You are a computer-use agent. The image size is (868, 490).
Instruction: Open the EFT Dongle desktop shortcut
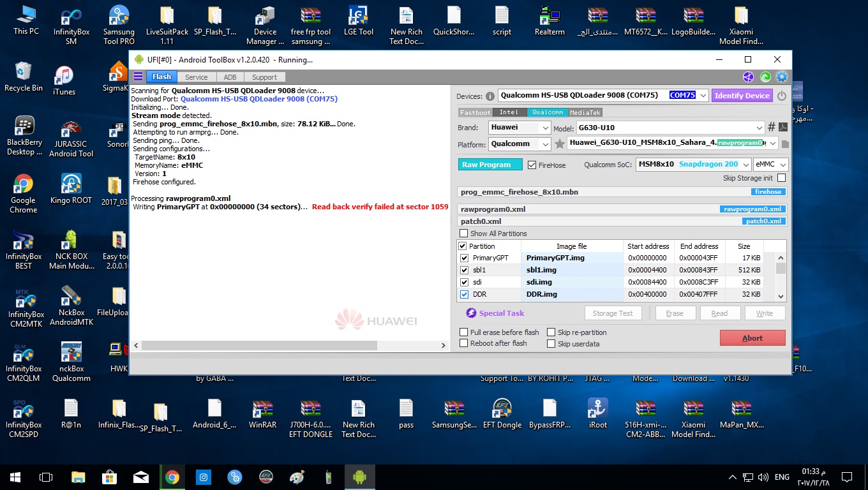pyautogui.click(x=502, y=414)
